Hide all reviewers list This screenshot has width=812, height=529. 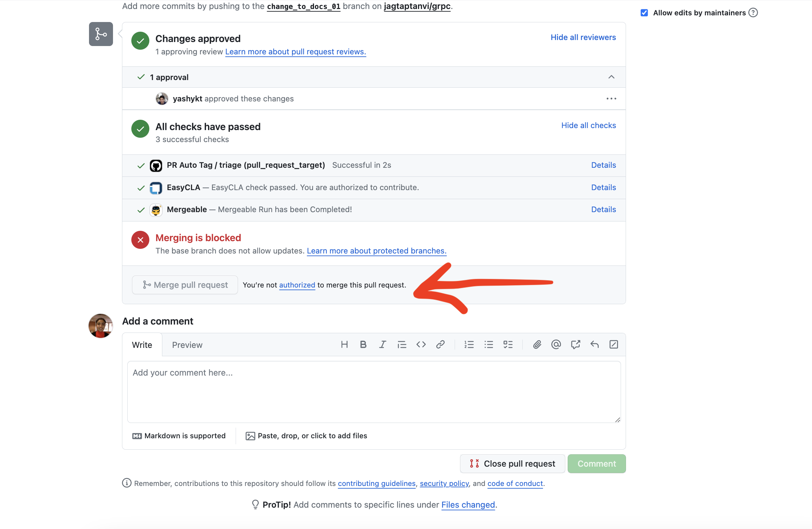[x=583, y=37]
